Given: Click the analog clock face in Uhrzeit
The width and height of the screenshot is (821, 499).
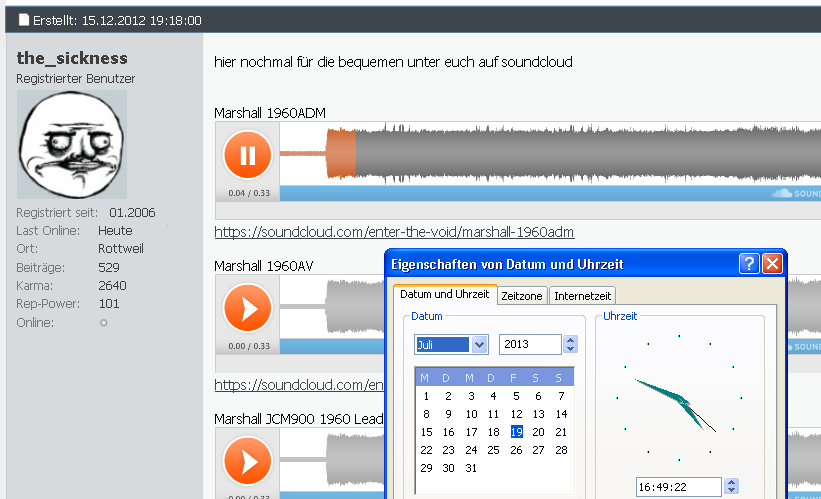Looking at the screenshot, I should [679, 398].
